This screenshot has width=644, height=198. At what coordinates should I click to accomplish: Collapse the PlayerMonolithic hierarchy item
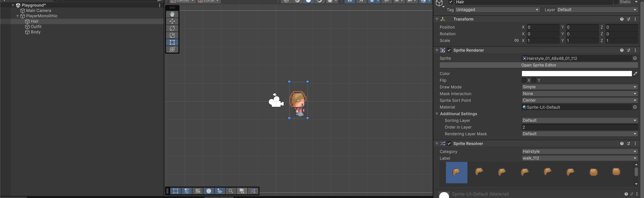click(17, 16)
